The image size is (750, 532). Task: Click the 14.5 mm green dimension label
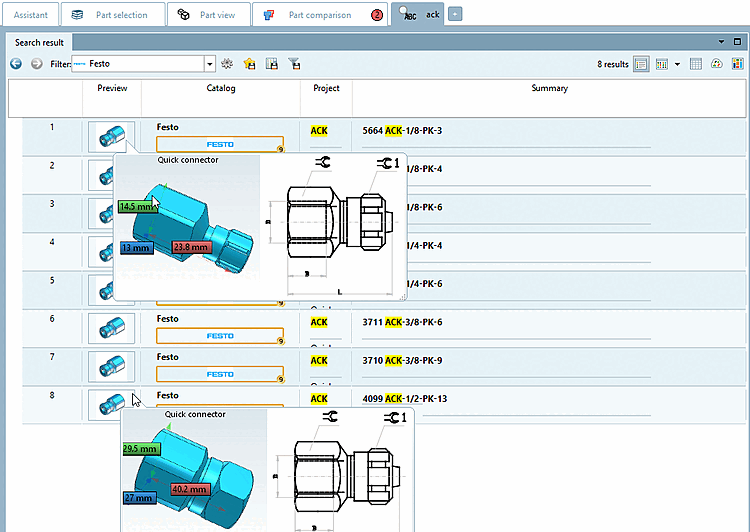point(136,207)
